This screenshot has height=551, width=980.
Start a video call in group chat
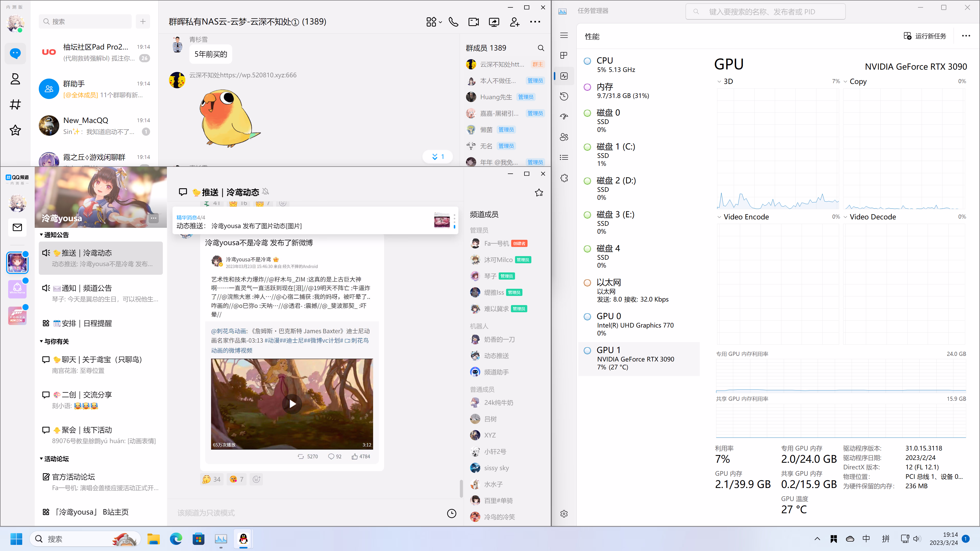click(474, 22)
